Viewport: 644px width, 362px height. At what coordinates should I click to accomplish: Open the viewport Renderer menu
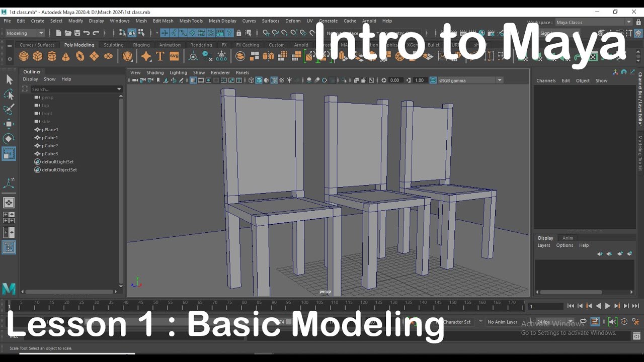(x=220, y=72)
